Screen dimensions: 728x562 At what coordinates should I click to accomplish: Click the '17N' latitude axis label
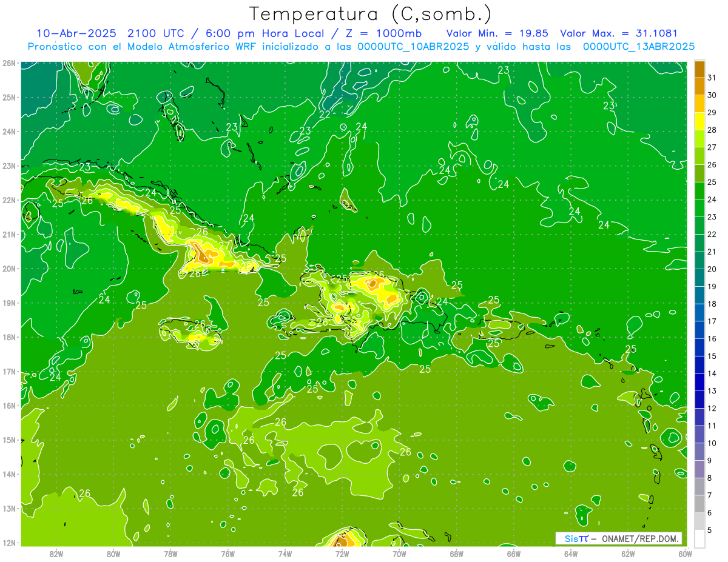click(9, 372)
